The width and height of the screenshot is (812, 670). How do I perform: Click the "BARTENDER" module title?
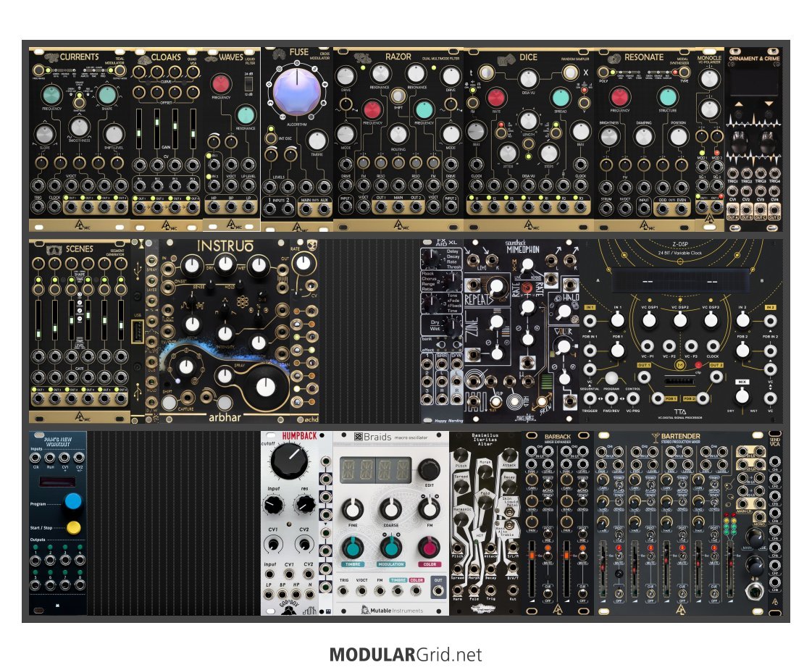click(x=680, y=436)
